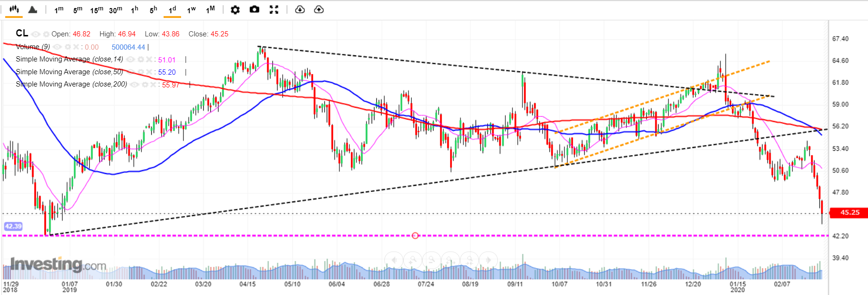868x295 pixels.
Task: Select the candlestick chart type icon
Action: coord(14,9)
